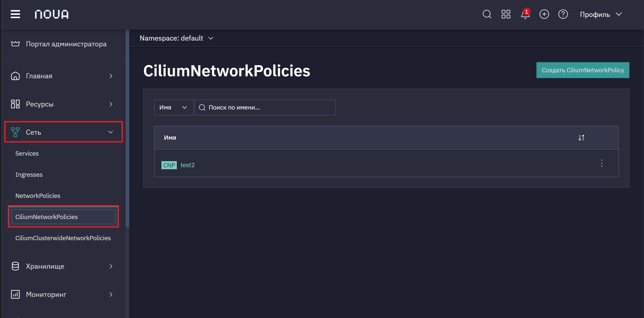Click the CNP badge in test2 row

169,165
